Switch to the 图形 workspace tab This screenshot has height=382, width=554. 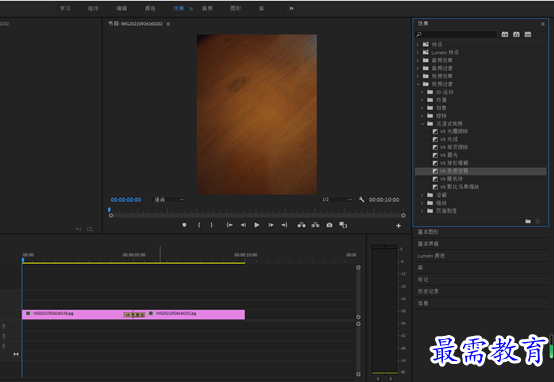click(x=236, y=8)
